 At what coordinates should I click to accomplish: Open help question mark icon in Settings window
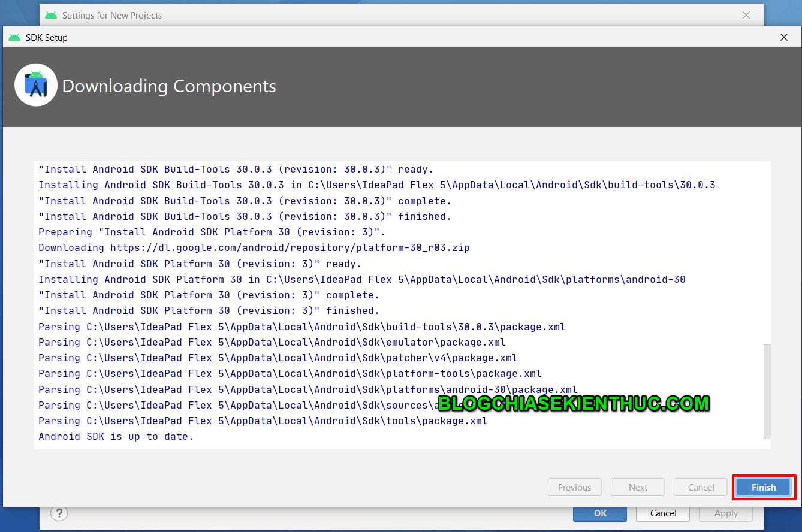(x=59, y=513)
